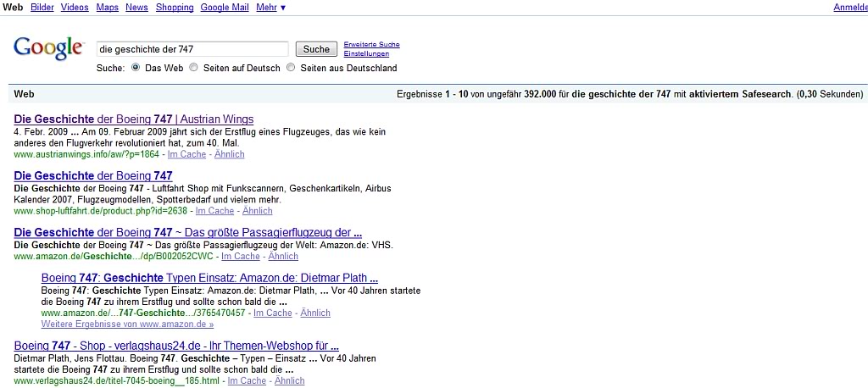This screenshot has height=388, width=868.
Task: Open the Austrian Wings Boeing 747 result
Action: point(134,119)
